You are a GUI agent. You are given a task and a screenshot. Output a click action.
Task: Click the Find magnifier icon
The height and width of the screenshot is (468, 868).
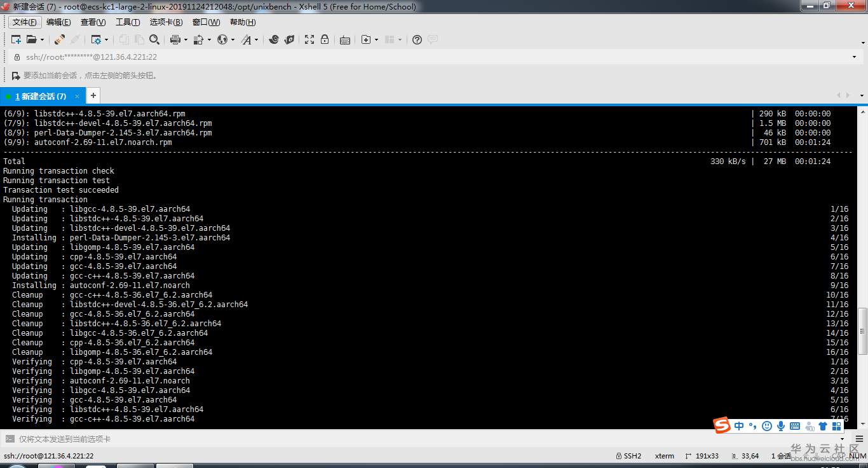[154, 39]
